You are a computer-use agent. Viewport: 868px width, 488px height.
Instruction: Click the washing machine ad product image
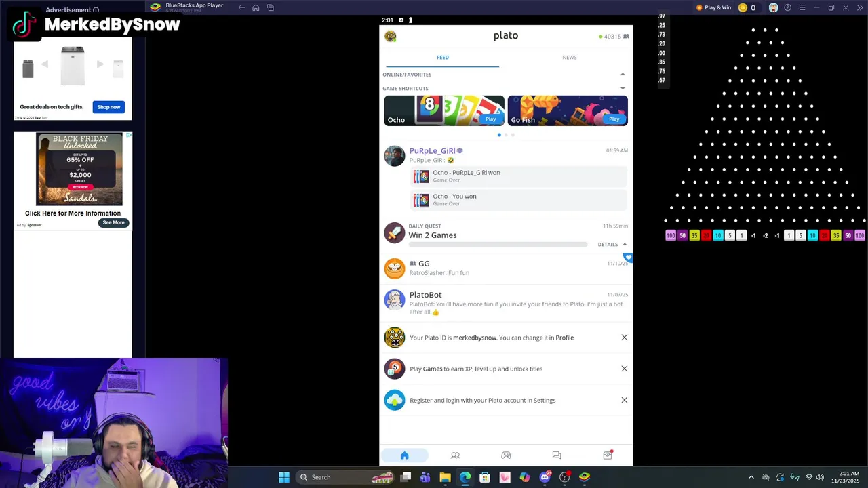click(x=73, y=66)
